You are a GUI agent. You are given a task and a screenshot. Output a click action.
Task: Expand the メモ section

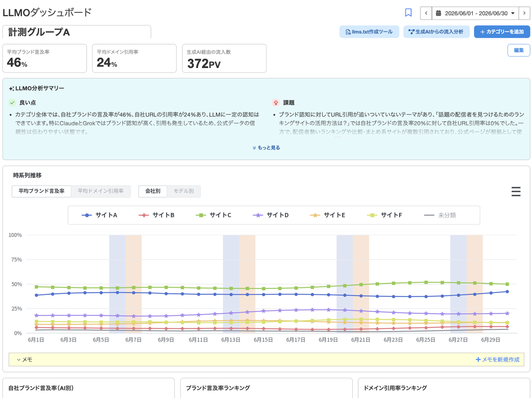tap(24, 360)
